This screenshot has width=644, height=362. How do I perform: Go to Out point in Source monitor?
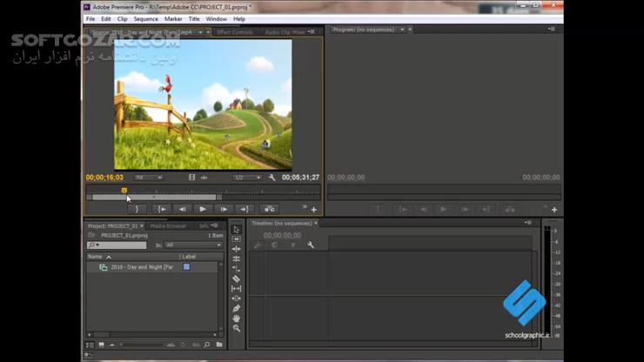(245, 210)
